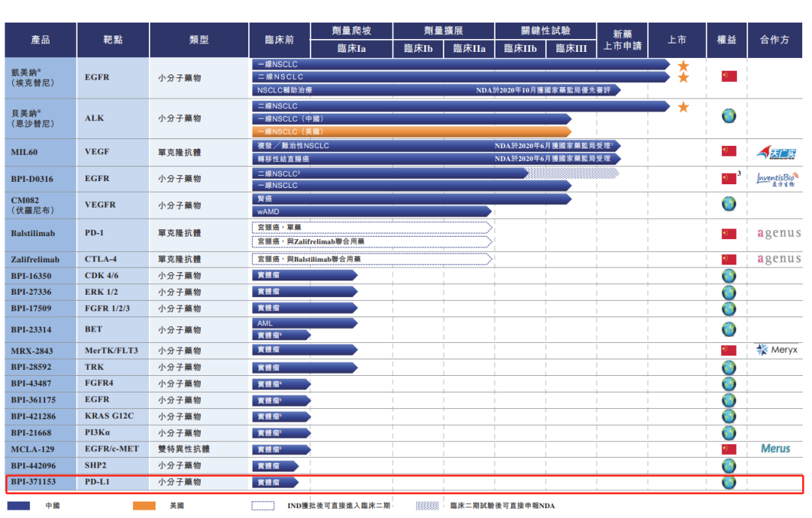The width and height of the screenshot is (812, 518).
Task: Select the 臨床前 column header
Action: click(x=280, y=40)
